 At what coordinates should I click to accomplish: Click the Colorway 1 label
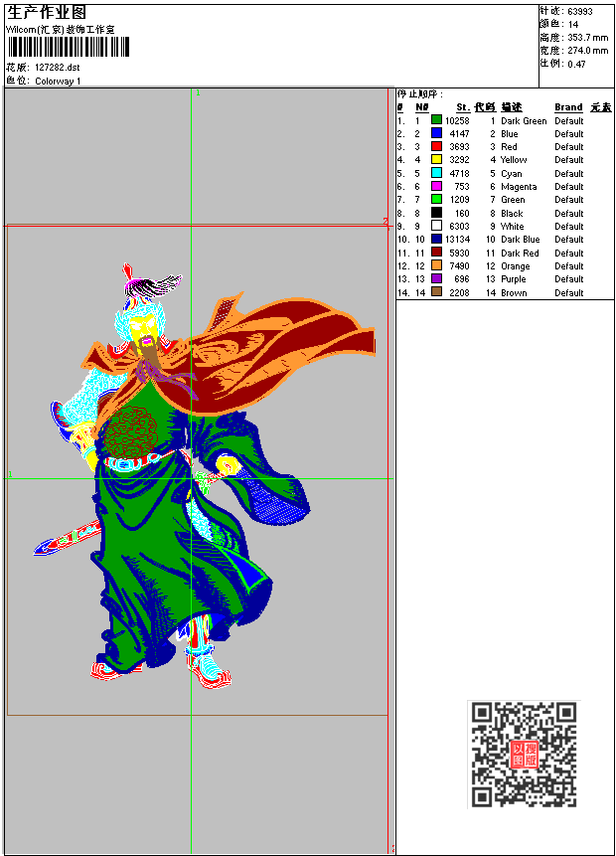pyautogui.click(x=58, y=81)
